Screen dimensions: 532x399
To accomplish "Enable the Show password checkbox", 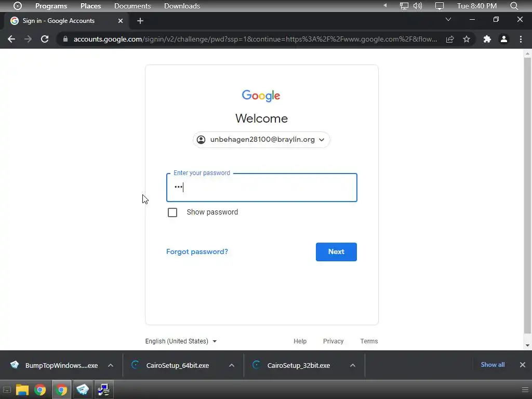I will coord(172,212).
